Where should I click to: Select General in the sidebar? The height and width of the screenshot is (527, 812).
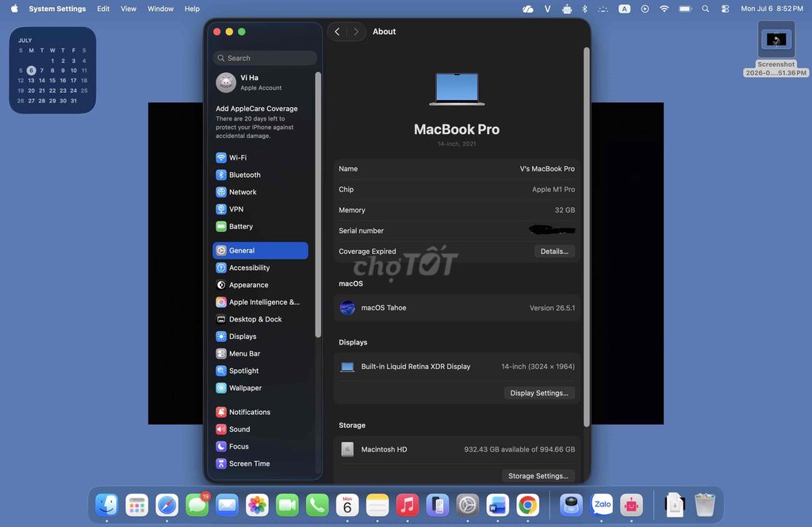click(260, 250)
